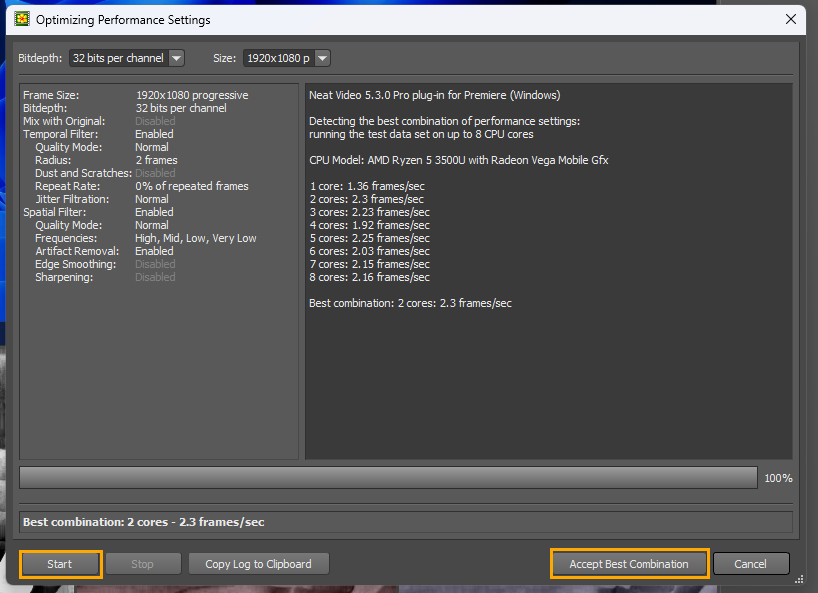Click the 'Dust and Scratches:' label
Viewport: 818px width, 593px height.
tap(83, 173)
